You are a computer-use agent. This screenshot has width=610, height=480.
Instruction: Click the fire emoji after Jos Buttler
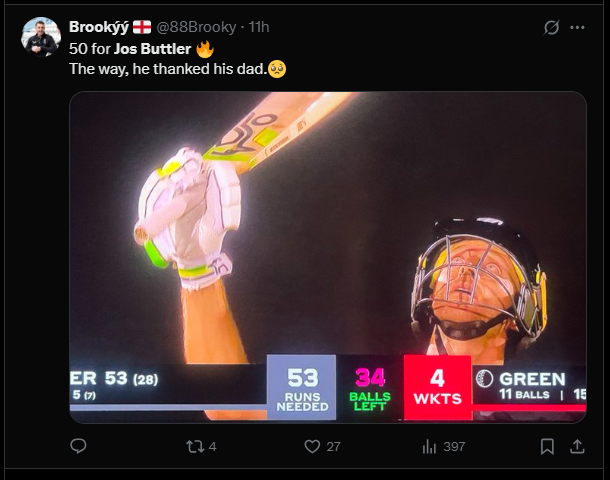click(x=205, y=48)
